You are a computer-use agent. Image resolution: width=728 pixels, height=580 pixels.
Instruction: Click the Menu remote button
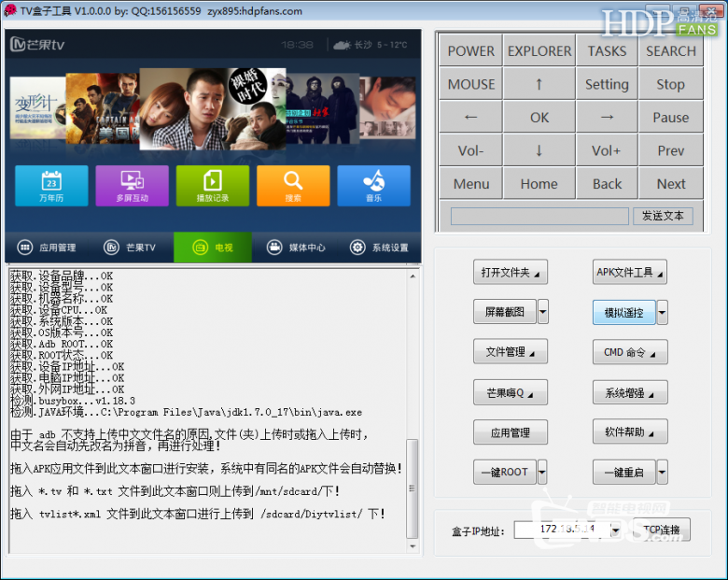click(x=470, y=184)
